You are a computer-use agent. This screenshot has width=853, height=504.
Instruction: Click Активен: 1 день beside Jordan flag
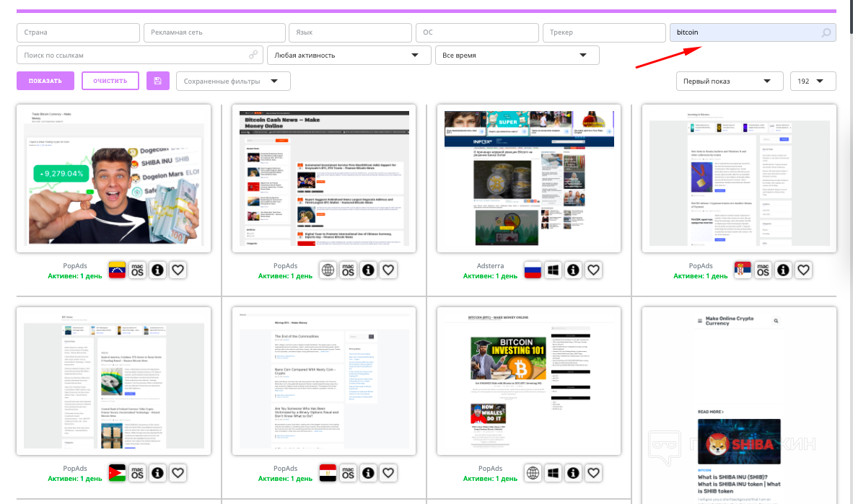pos(75,479)
